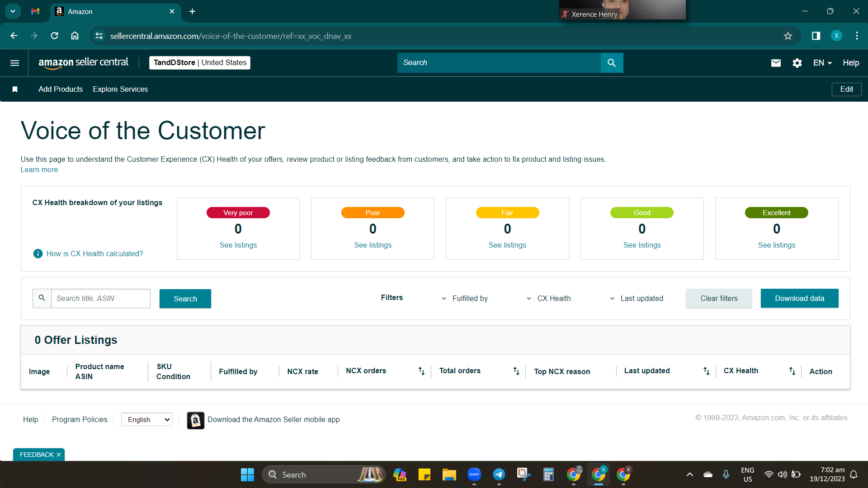Click the Windows taskbar Search box
868x488 pixels.
point(324,474)
